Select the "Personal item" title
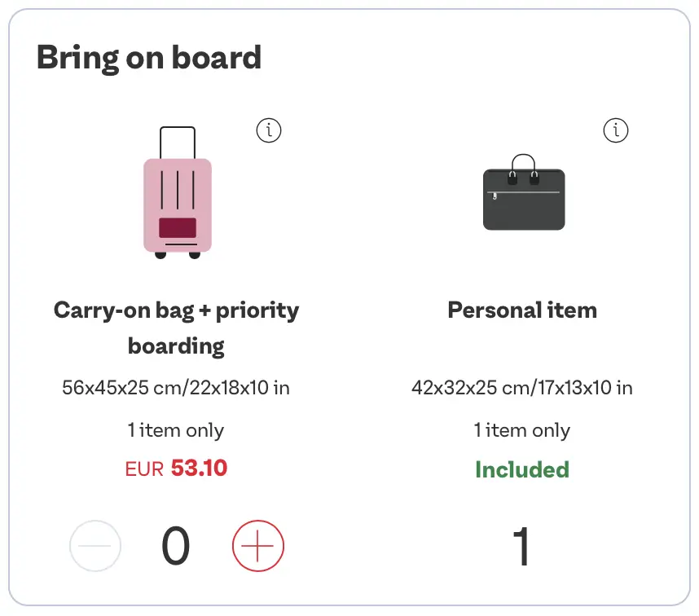 [522, 310]
